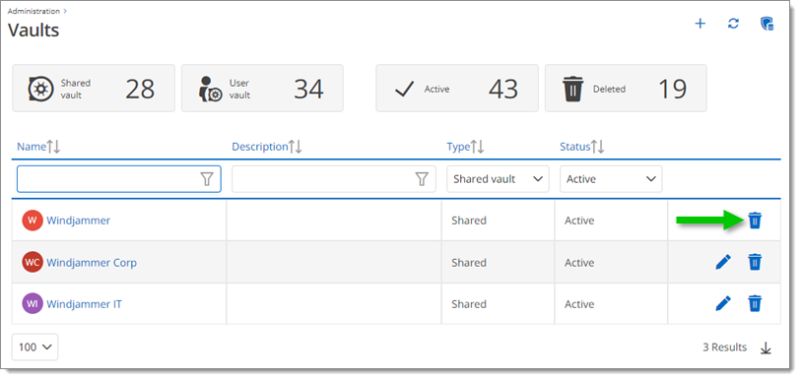800x379 pixels.
Task: Click Shared type cell in Windjammer row
Action: point(469,220)
